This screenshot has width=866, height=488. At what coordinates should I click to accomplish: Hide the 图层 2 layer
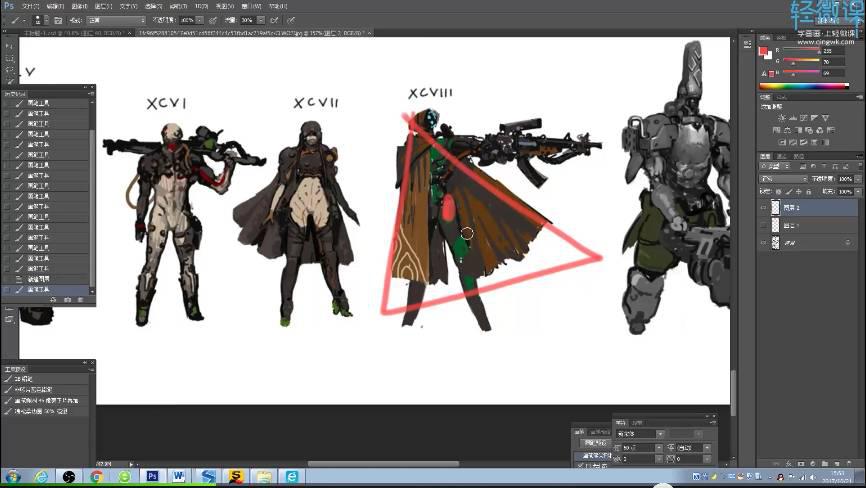pos(764,208)
